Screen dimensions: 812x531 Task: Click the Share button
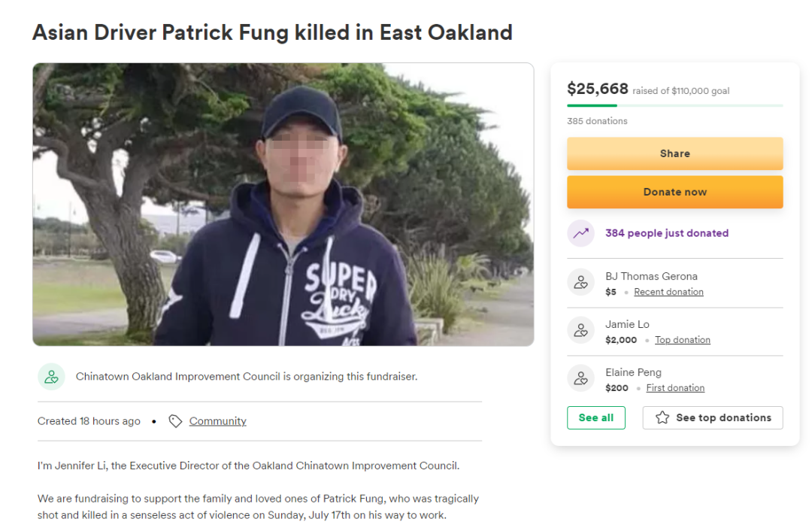tap(674, 154)
